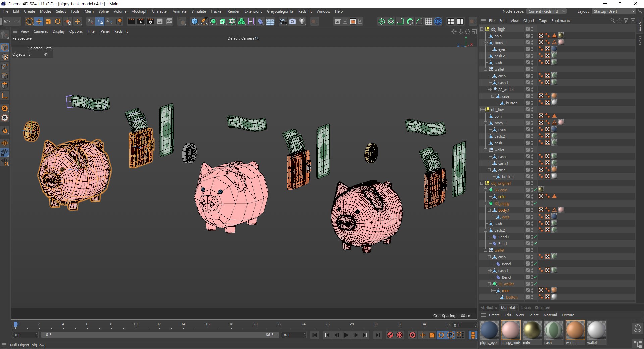Open Object Manager Tags menu

pos(543,21)
